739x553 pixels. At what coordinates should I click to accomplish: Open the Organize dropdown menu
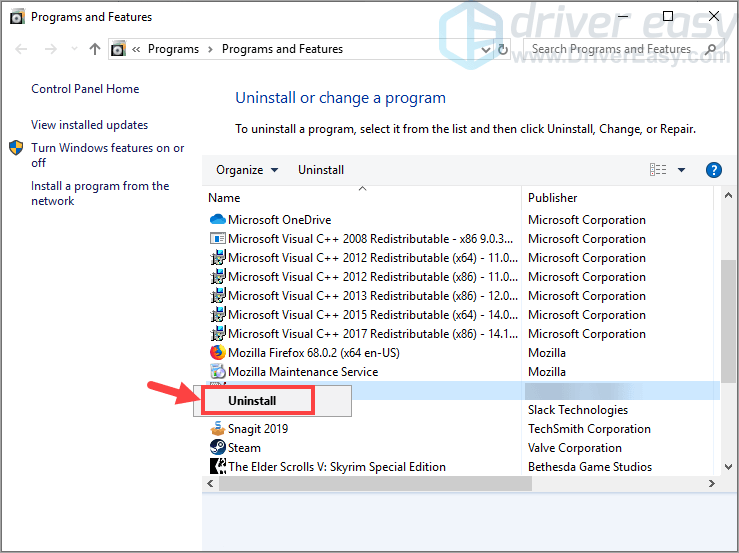[247, 170]
